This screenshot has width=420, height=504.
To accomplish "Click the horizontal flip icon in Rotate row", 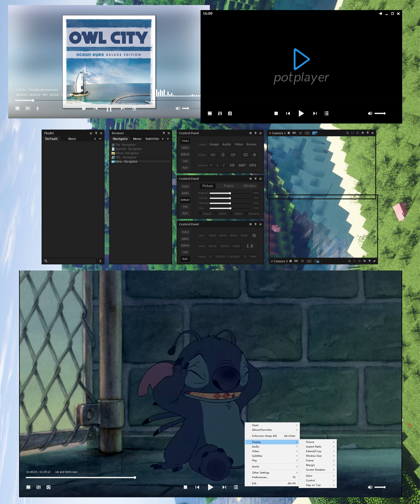I will 213,155.
